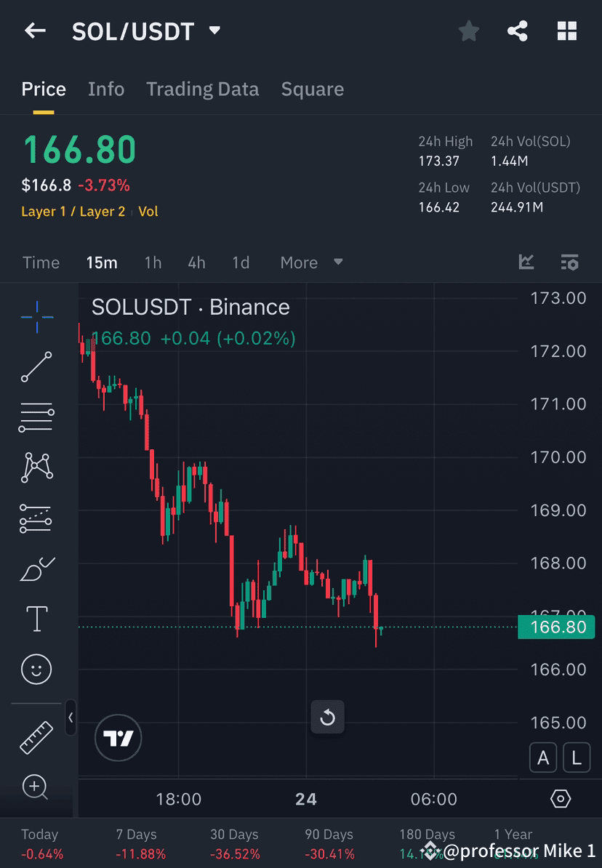Screen dimensions: 602x868
Task: Open the SOL/USDT pair selector dropdown
Action: point(214,31)
